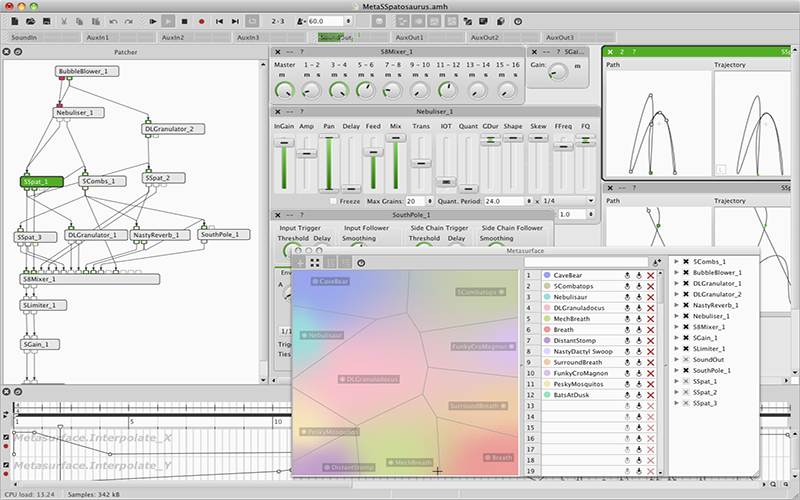This screenshot has width=800, height=500.
Task: Open the quantise division dropdown showing 1/4
Action: (x=568, y=201)
